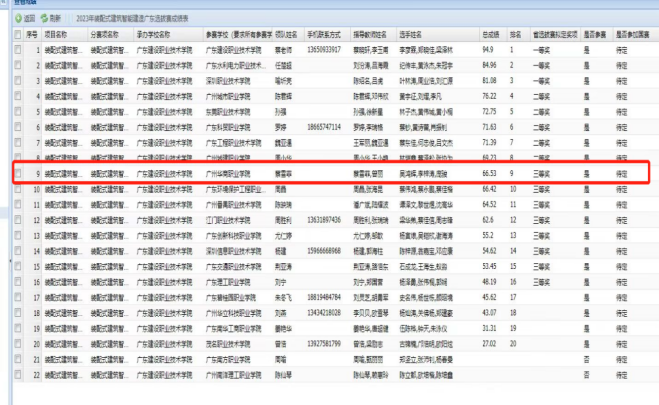Check the checkbox for row 1

point(17,49)
